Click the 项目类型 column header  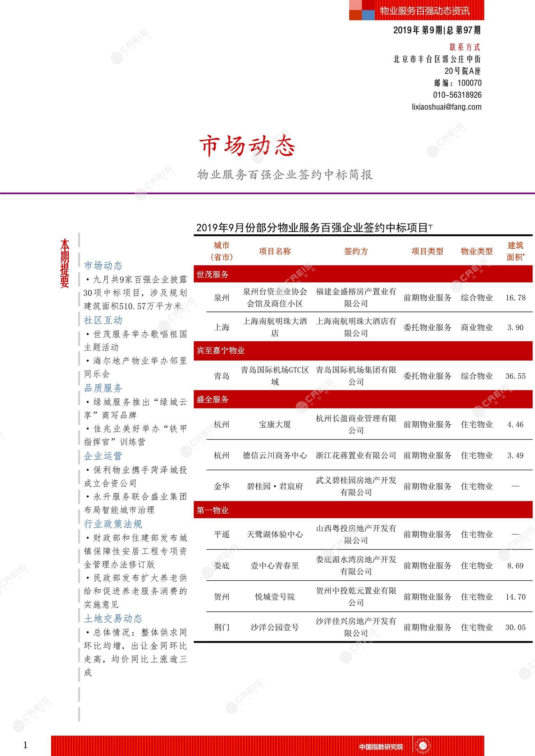point(427,251)
